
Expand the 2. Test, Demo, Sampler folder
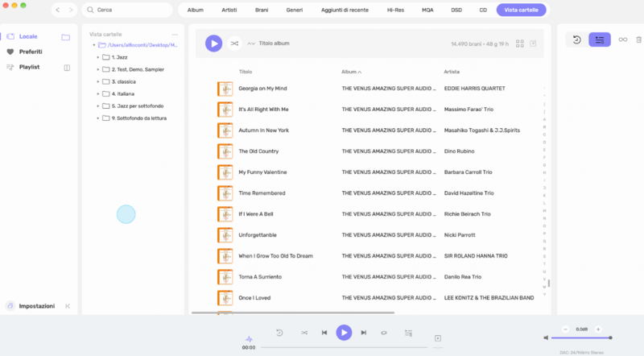[98, 69]
